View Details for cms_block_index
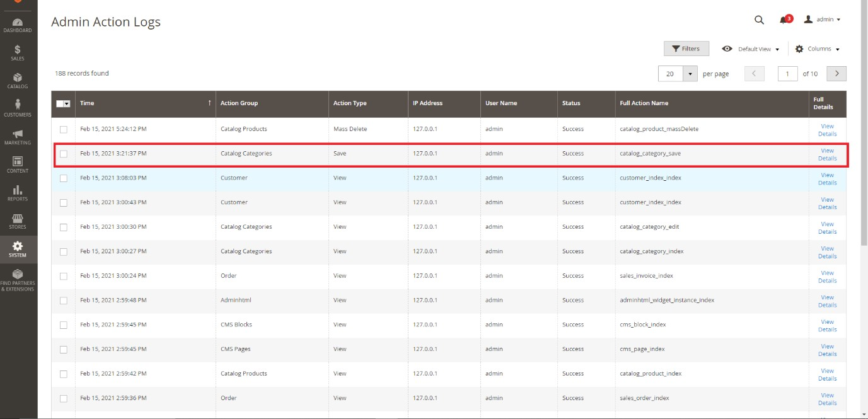 (x=827, y=326)
